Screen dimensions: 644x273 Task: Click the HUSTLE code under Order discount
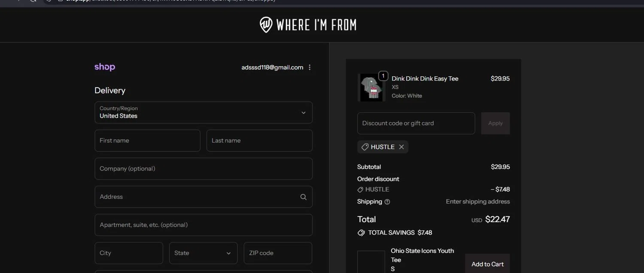373,189
